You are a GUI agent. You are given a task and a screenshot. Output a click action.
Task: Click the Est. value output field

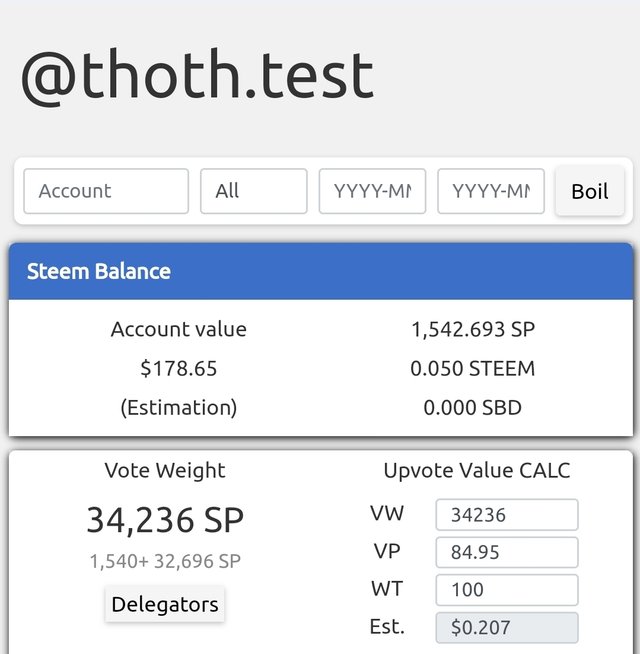pyautogui.click(x=507, y=628)
